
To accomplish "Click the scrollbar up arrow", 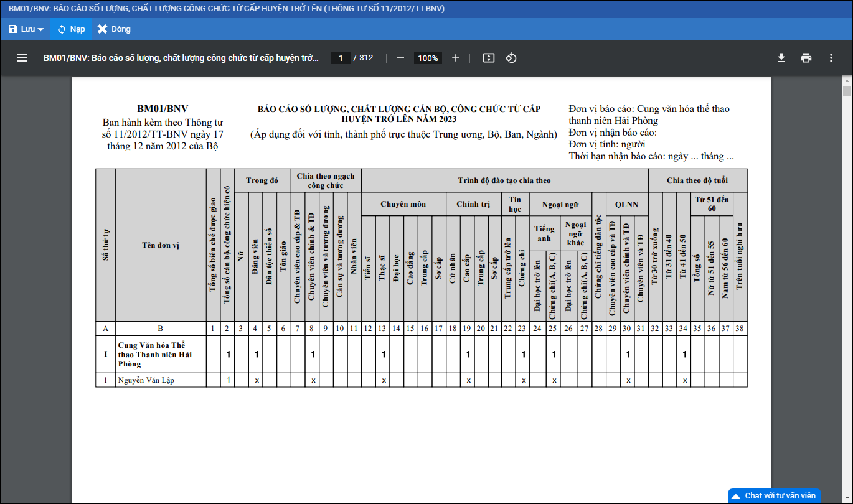I will (x=847, y=81).
